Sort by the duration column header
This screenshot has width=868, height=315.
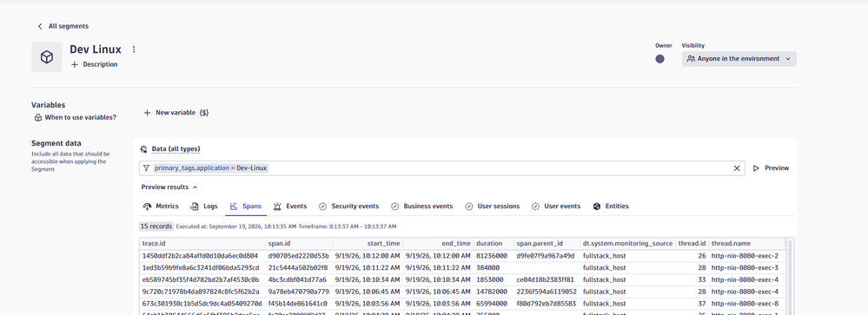tap(494, 243)
